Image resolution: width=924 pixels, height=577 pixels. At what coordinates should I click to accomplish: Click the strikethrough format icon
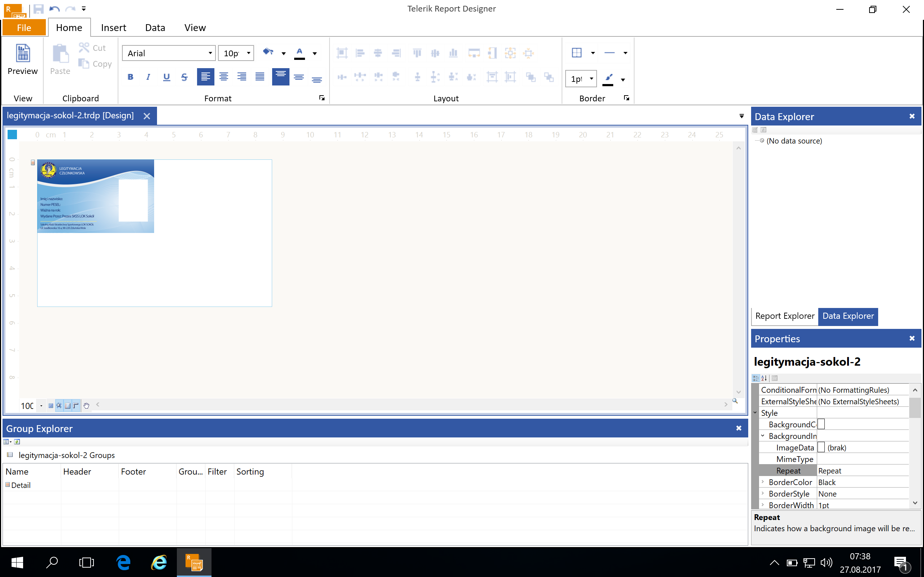tap(184, 77)
